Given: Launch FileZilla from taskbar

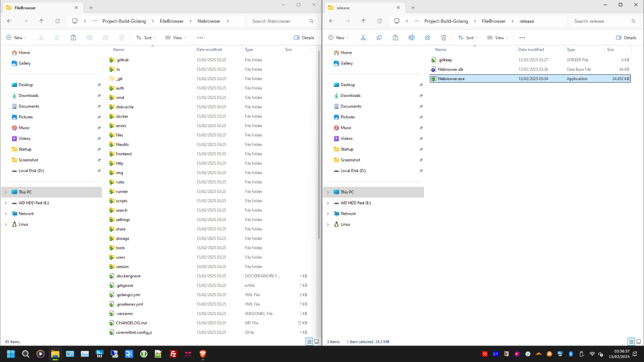Looking at the screenshot, I should point(173,354).
